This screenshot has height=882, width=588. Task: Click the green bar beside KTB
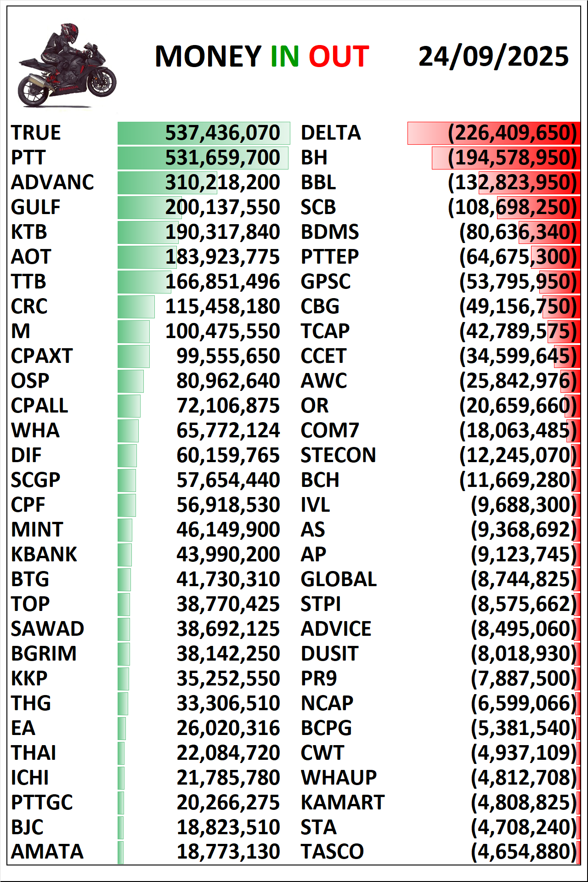point(142,232)
